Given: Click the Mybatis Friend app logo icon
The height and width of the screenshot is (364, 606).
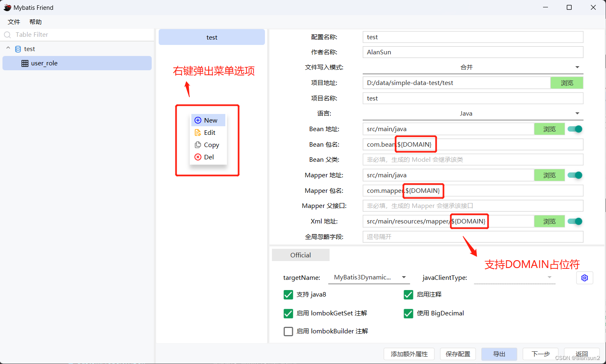Looking at the screenshot, I should 7,7.
